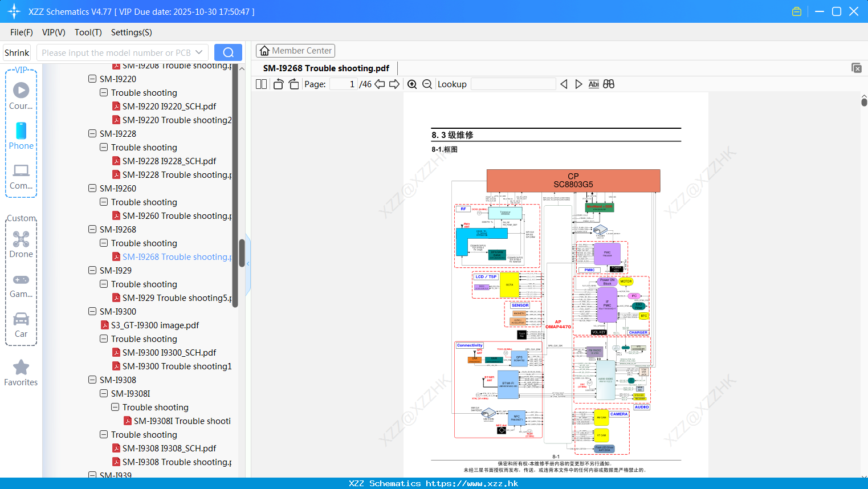Open SM-I9220 Trouble shooting2 PDF
Viewport: 868px width, 489px height.
pyautogui.click(x=177, y=120)
